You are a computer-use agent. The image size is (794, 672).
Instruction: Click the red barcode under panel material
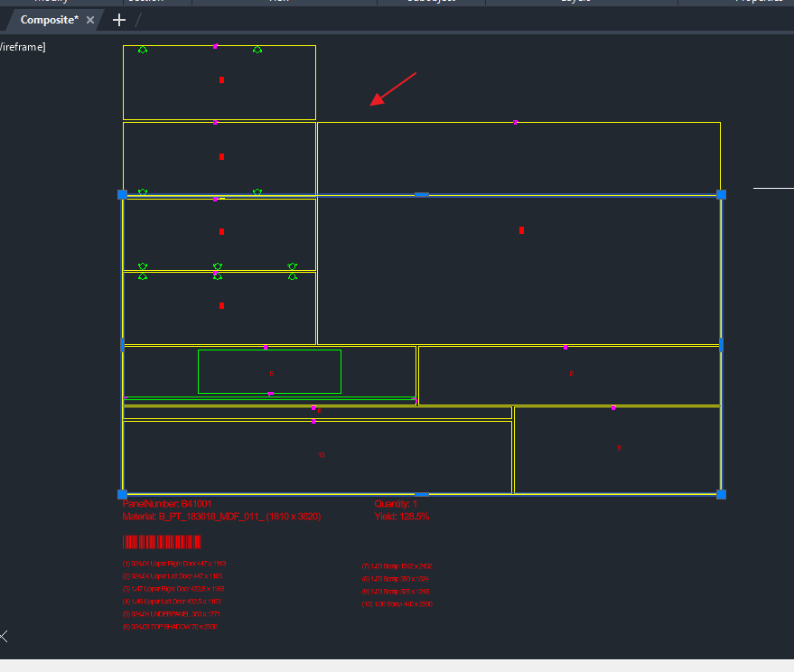coord(162,542)
